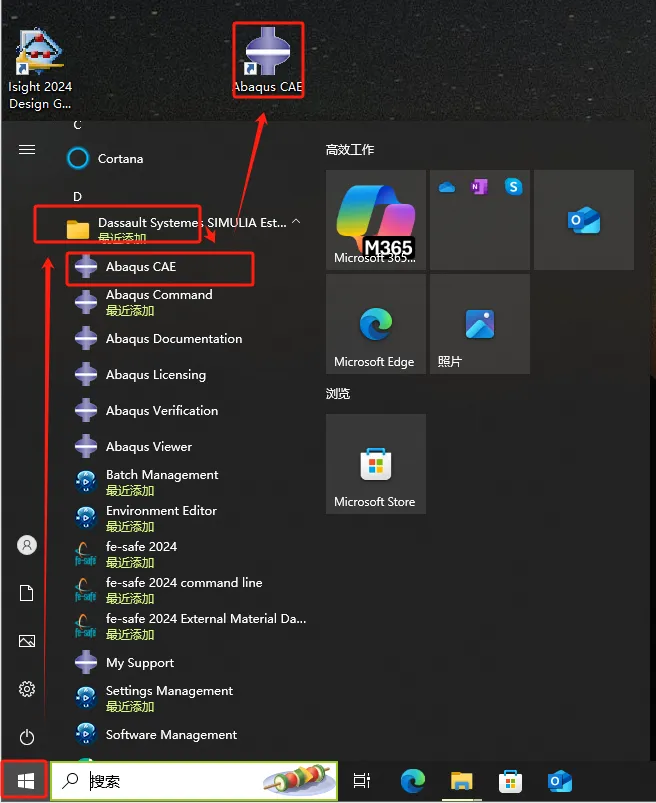
Task: Open Task View on the taskbar
Action: (362, 781)
